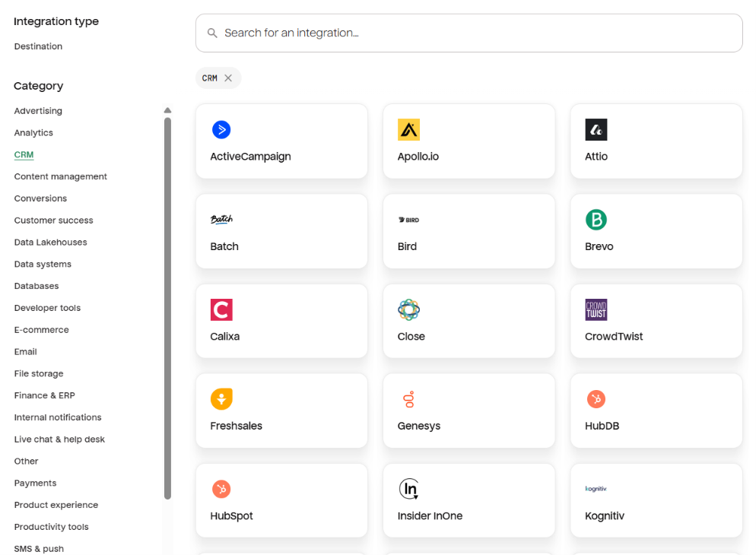Click the Genesys logo icon
Screen dimensions: 756x555
pos(409,399)
